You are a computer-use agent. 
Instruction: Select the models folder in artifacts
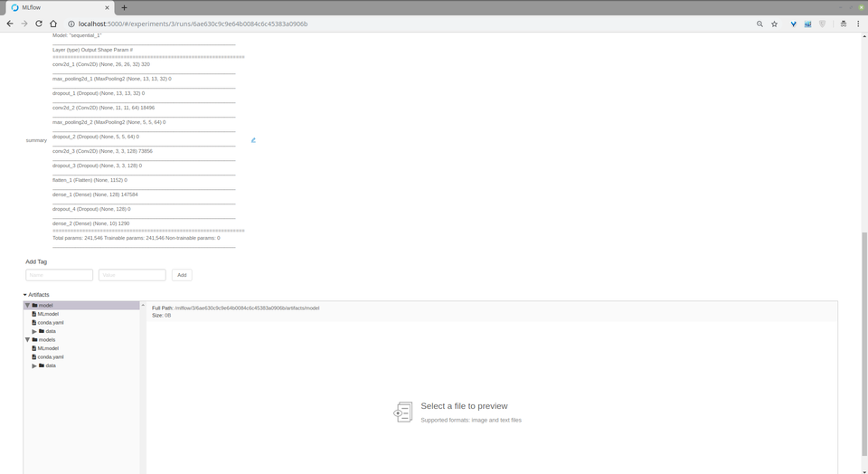click(46, 339)
